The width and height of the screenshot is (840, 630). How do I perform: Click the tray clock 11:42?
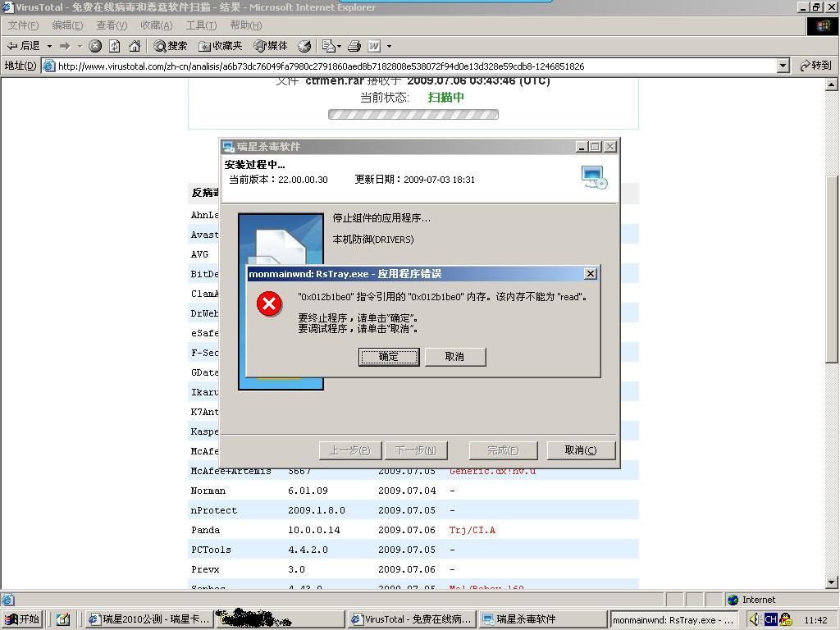815,620
